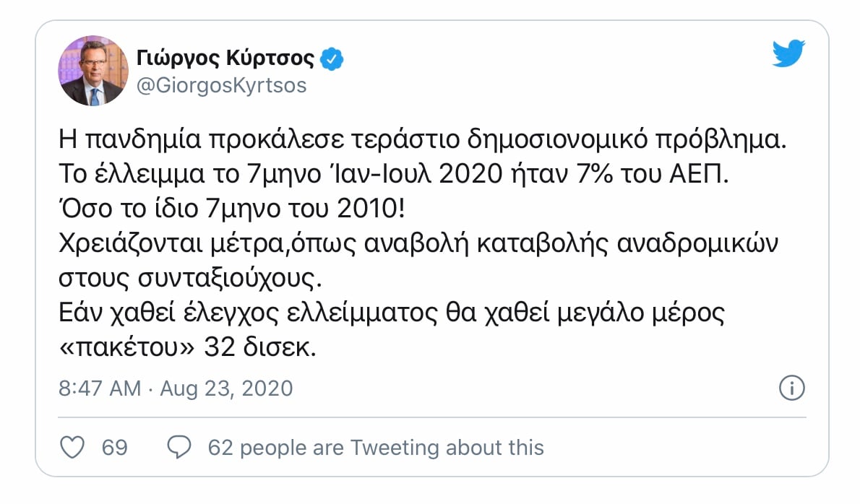Image resolution: width=860 pixels, height=504 pixels.
Task: Click the 8:47 AM tweet time
Action: 100,388
